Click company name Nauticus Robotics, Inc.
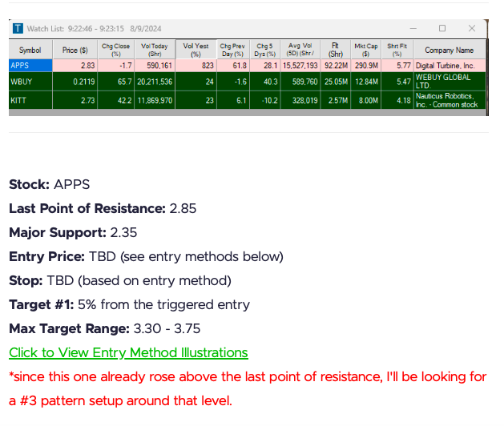Image resolution: width=504 pixels, height=426 pixels. tap(450, 101)
